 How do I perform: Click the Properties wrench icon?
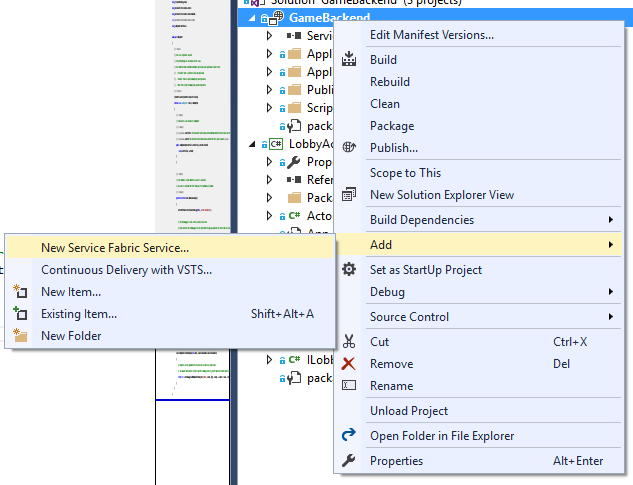(x=349, y=461)
